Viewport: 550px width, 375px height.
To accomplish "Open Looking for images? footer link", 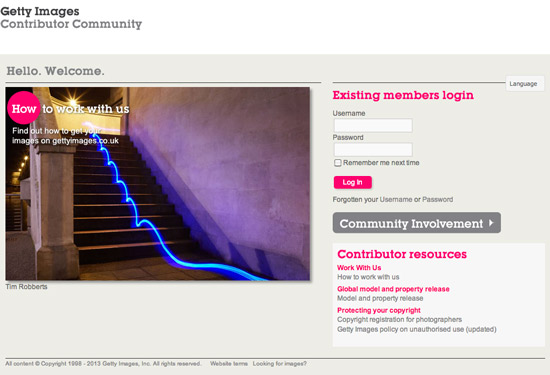I will pos(280,364).
